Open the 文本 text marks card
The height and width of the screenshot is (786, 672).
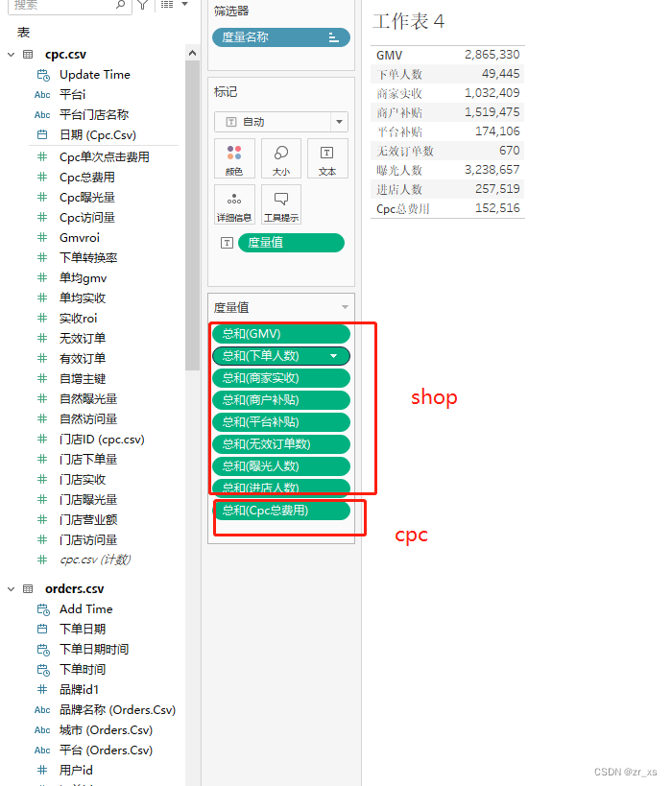(327, 159)
